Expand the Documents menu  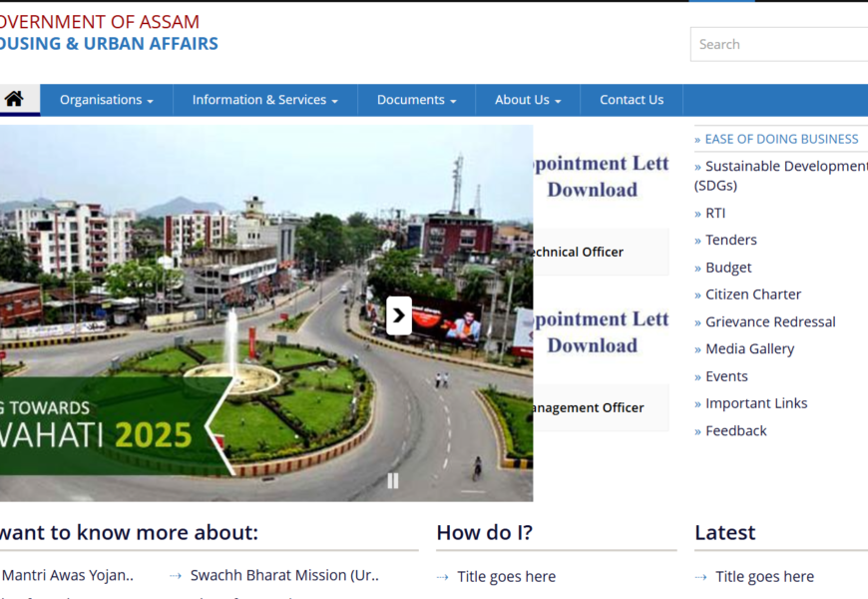[416, 100]
